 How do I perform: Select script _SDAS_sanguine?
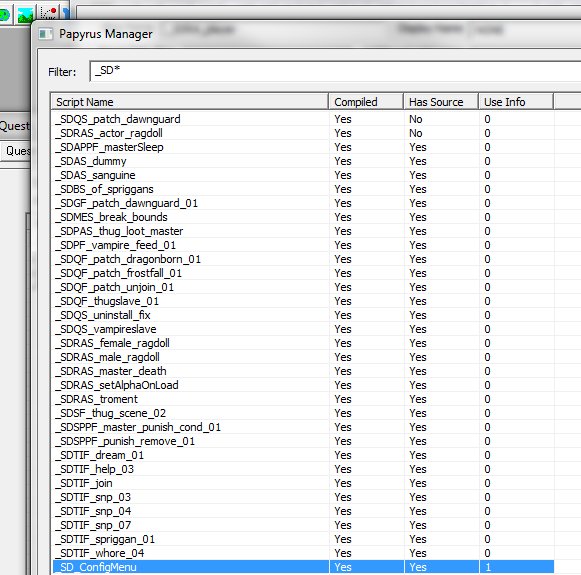95,175
